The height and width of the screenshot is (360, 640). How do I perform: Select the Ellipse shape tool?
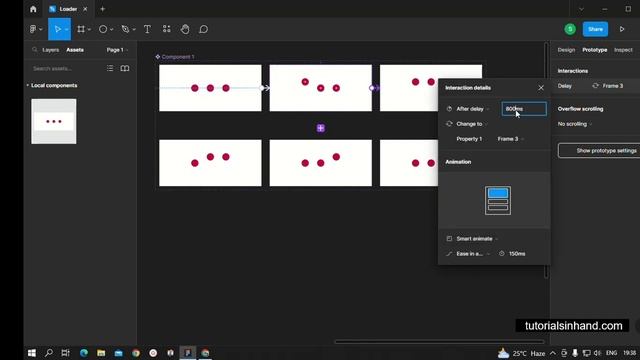tap(103, 29)
